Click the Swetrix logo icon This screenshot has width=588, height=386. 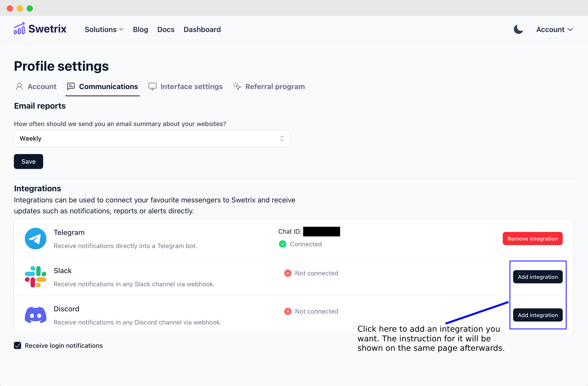[x=19, y=28]
